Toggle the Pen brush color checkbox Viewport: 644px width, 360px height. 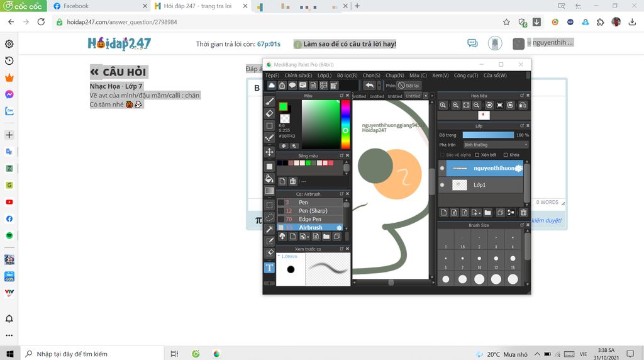pyautogui.click(x=281, y=202)
